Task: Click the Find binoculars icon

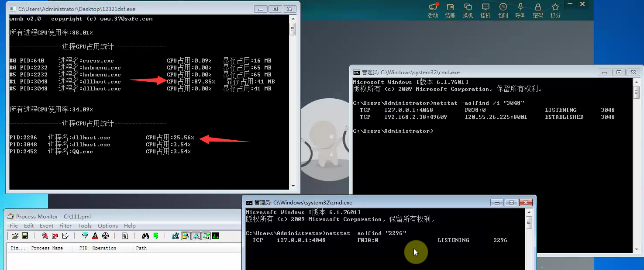Action: point(145,236)
